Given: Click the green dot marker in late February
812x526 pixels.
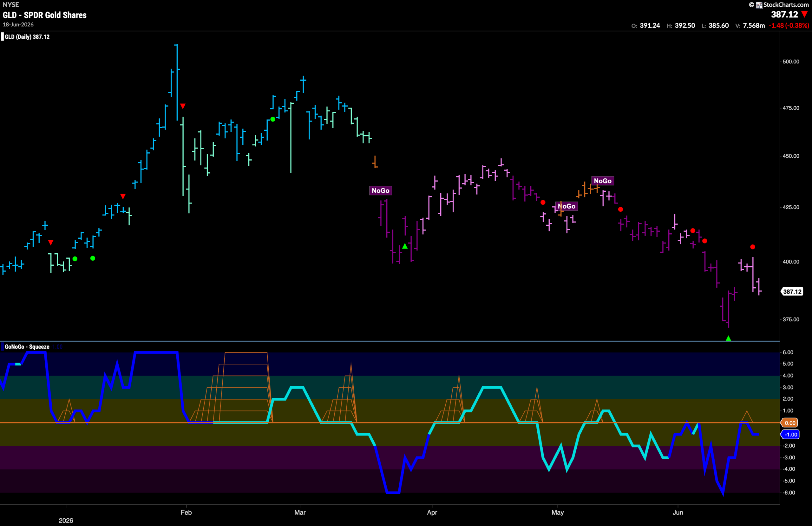Looking at the screenshot, I should click(x=272, y=119).
